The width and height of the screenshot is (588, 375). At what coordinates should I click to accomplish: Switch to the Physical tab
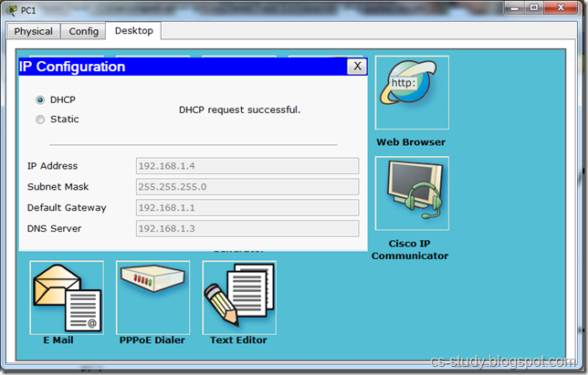click(34, 31)
